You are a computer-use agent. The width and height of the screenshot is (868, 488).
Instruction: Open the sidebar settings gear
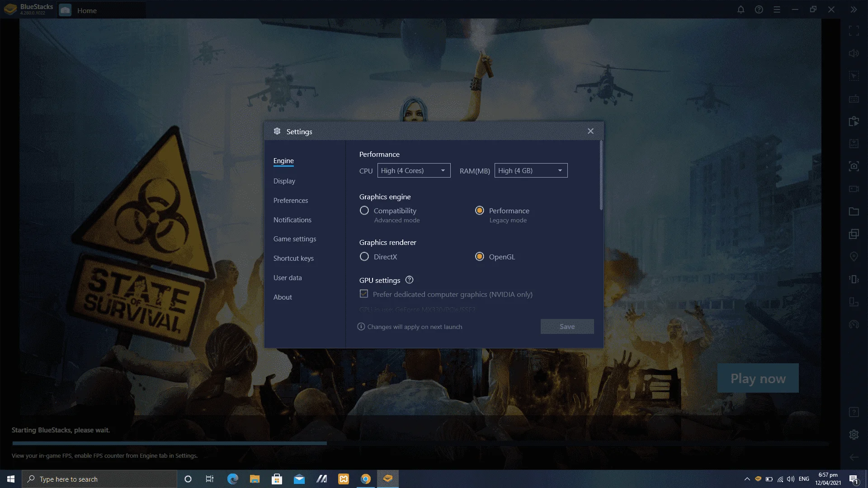coord(854,435)
